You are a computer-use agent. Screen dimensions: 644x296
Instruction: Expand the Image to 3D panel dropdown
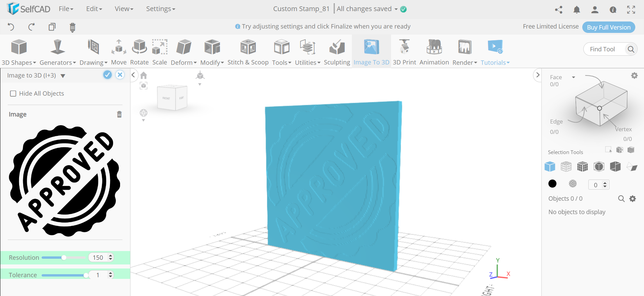click(63, 76)
